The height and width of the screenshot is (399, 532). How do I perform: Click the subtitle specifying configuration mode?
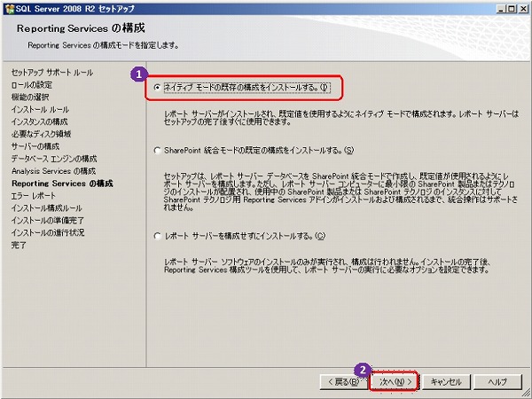point(103,45)
